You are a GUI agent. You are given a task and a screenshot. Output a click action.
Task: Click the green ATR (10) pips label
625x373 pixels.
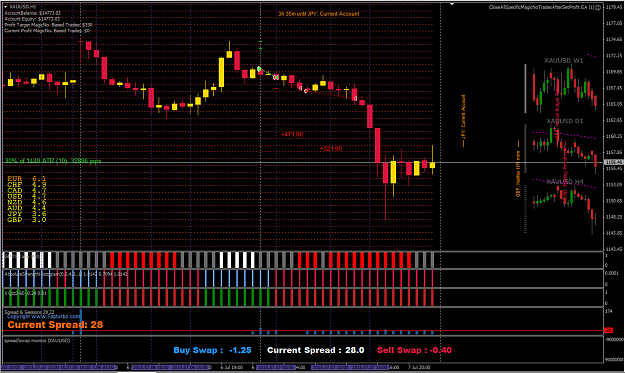pyautogui.click(x=53, y=161)
